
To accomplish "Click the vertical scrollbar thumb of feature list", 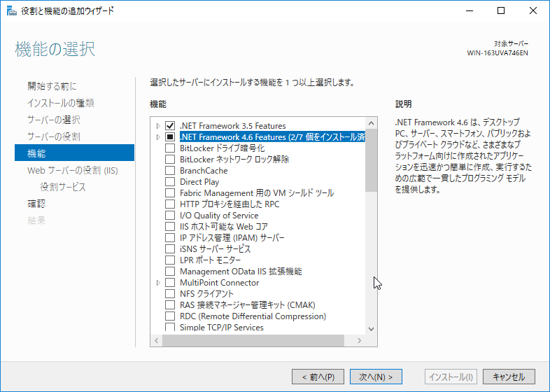I will 371,161.
